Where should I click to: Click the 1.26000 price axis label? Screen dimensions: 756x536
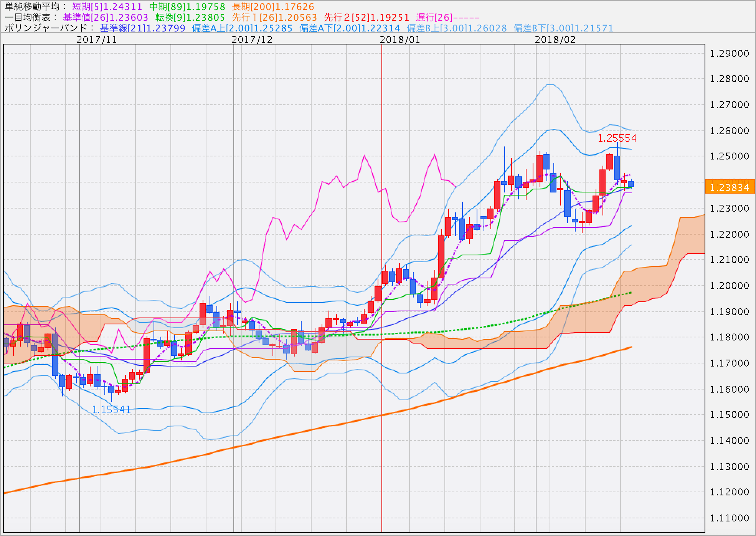click(x=730, y=131)
